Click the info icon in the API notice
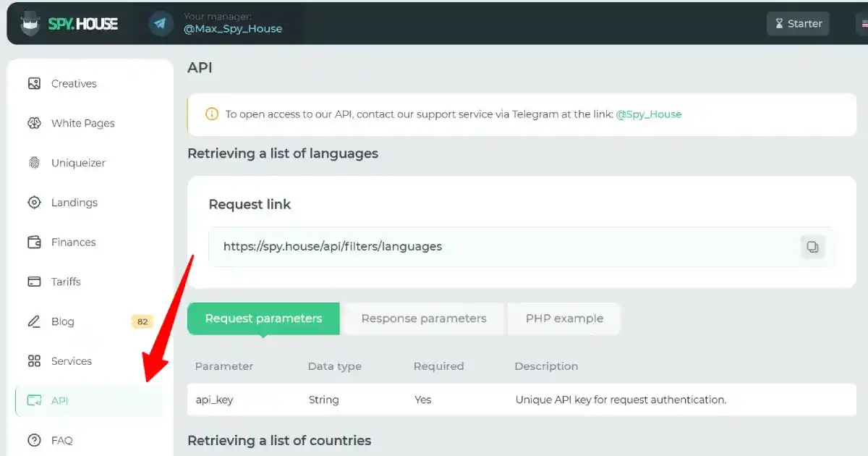 click(211, 114)
